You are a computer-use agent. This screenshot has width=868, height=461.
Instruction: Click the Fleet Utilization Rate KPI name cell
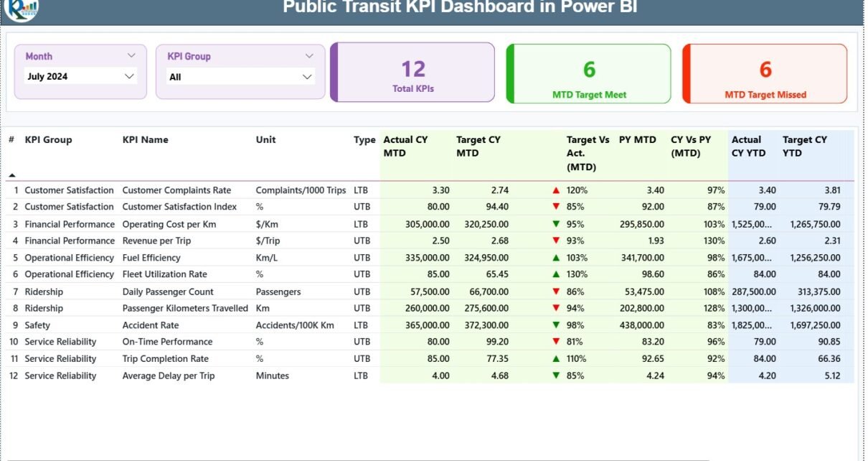click(x=164, y=274)
